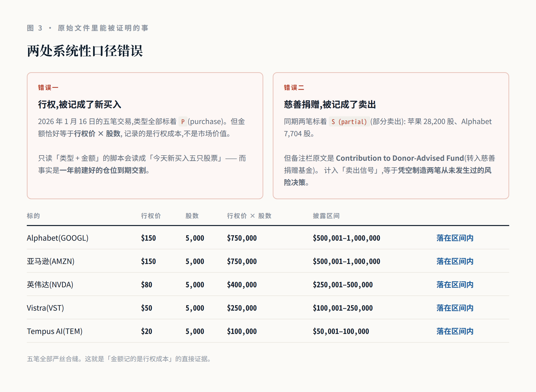Click the $500,001–1,000,000 range in Alphabet row
Screen dimensions: 536x392
coord(346,238)
